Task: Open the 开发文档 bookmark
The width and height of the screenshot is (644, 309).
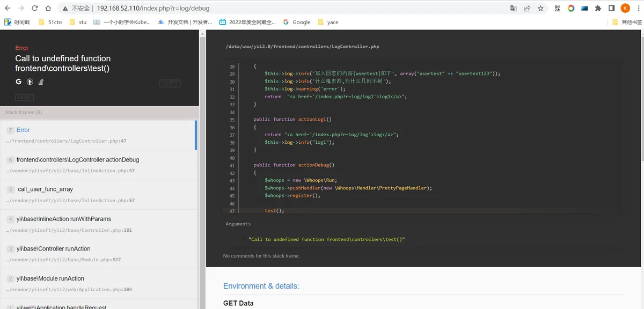Action: (185, 22)
